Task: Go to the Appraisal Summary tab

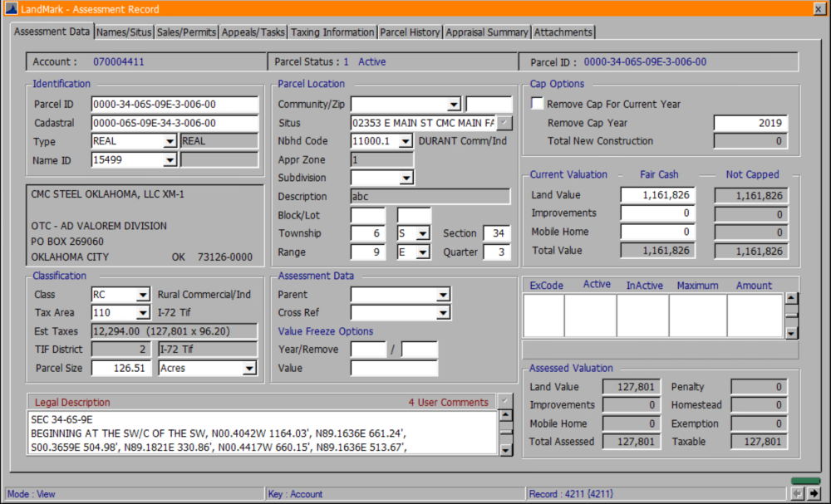Action: tap(487, 32)
